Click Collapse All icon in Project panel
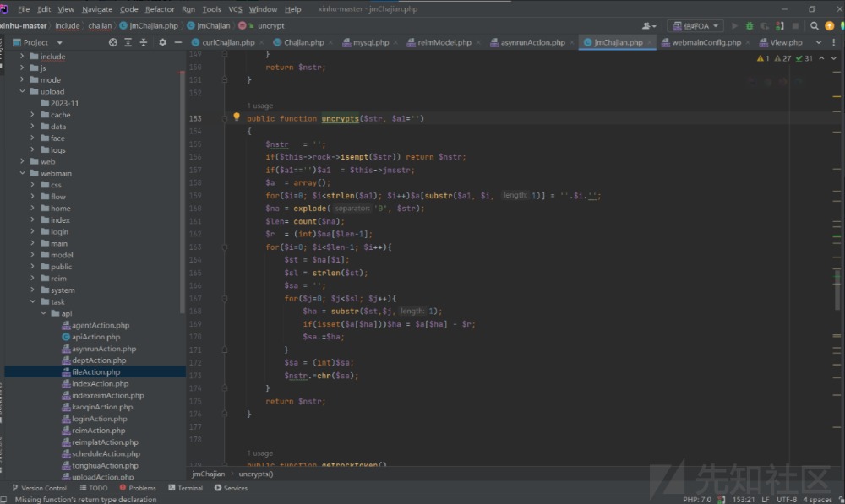The image size is (845, 504). [144, 42]
